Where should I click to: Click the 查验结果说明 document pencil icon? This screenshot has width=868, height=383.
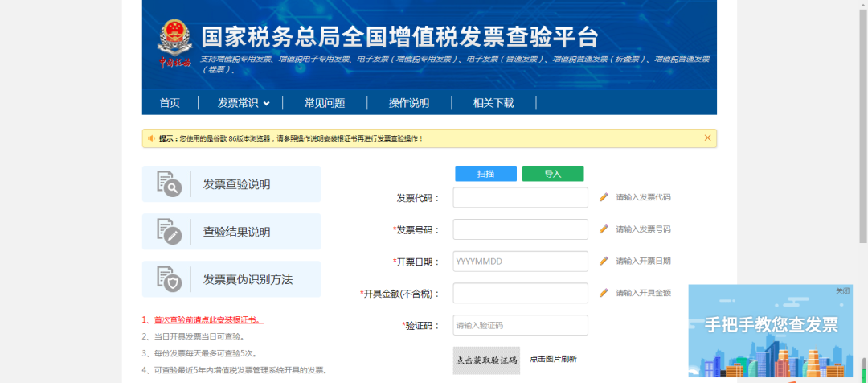(170, 232)
